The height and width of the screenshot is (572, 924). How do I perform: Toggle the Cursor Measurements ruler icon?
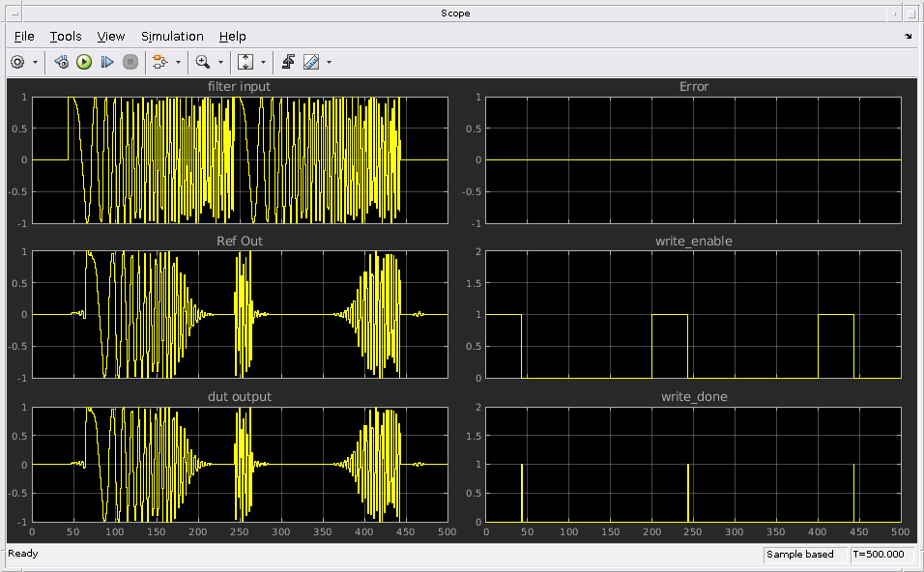coord(311,62)
